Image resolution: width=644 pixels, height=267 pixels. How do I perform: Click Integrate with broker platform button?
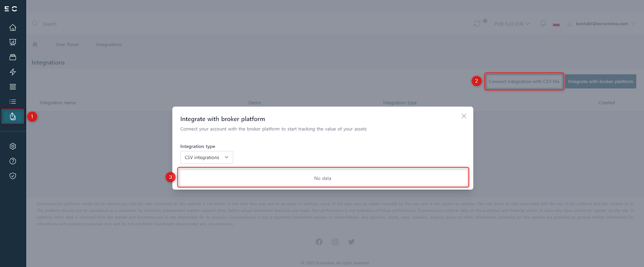(600, 81)
